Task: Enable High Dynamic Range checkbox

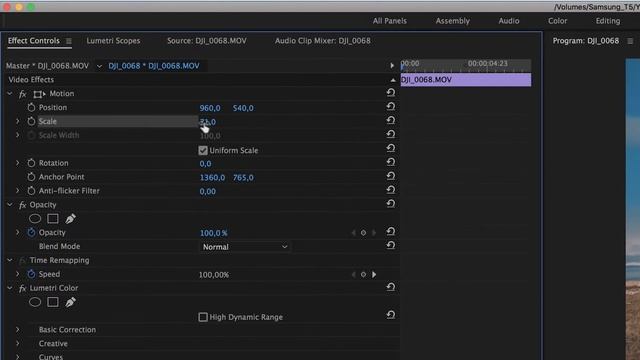Action: coord(203,317)
